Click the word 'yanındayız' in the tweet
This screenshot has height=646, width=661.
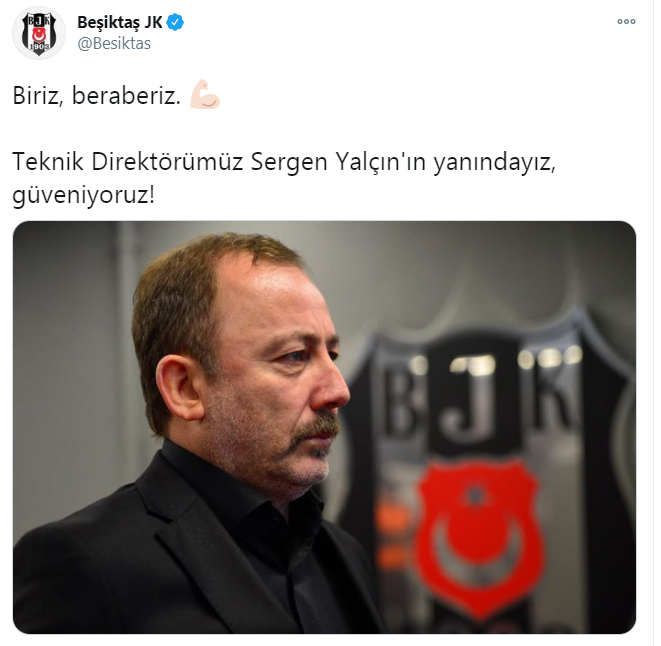[x=492, y=163]
